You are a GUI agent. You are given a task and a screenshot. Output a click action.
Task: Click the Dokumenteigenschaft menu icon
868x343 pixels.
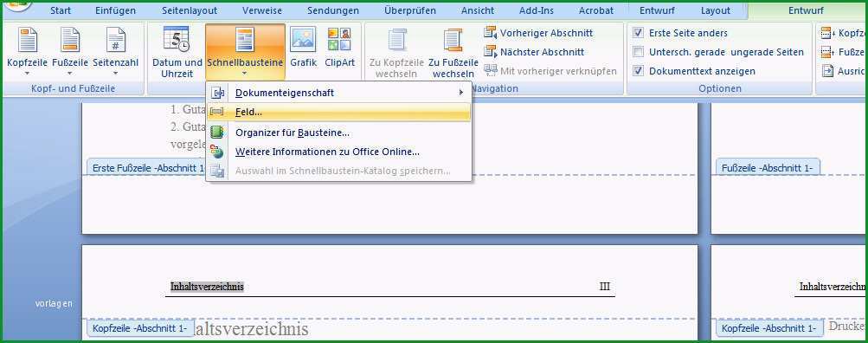[218, 93]
